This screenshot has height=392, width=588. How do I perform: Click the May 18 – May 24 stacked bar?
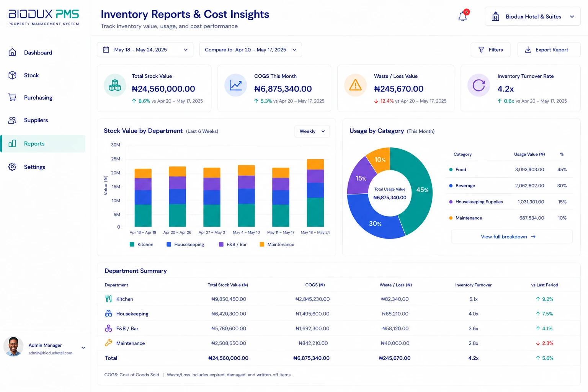point(315,193)
